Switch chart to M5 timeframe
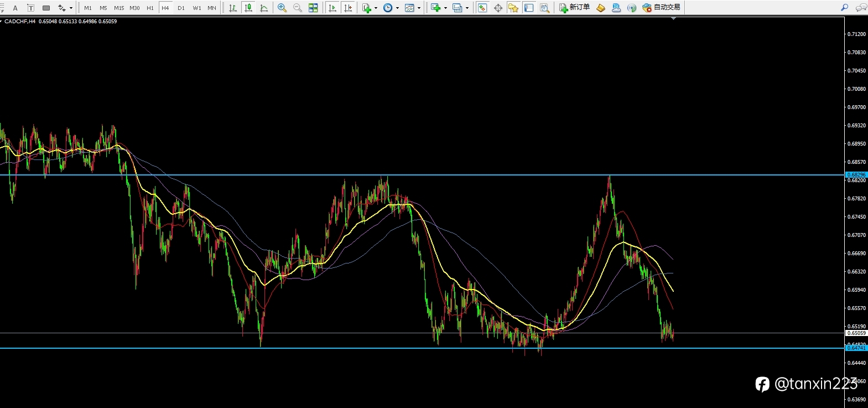Viewport: 868px width, 408px height. (103, 8)
